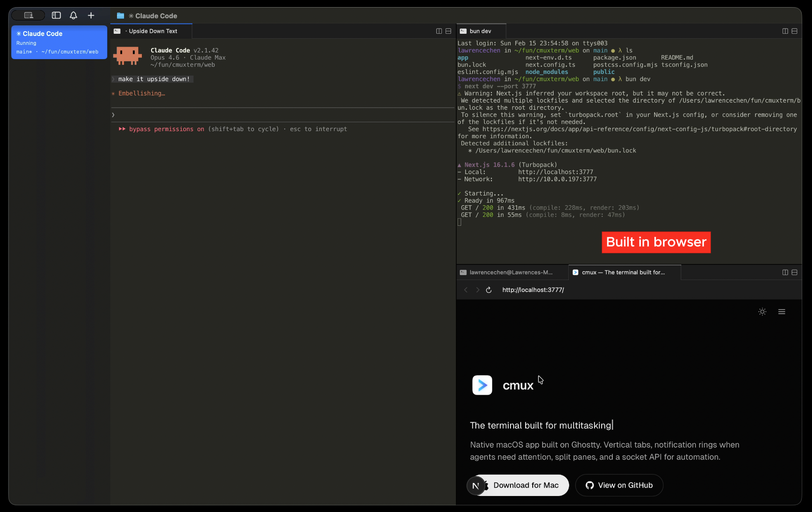Screen dimensions: 812x512
Task: Toggle vertical split in the bun dev pane
Action: point(784,31)
